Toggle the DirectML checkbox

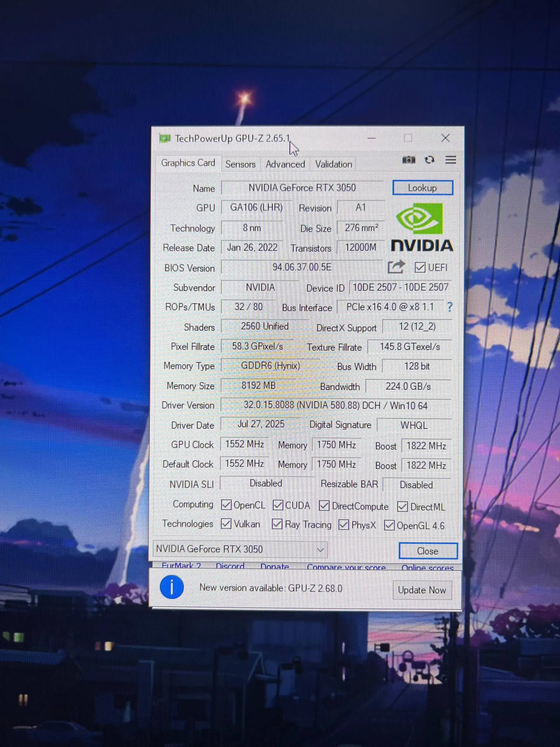(x=402, y=507)
